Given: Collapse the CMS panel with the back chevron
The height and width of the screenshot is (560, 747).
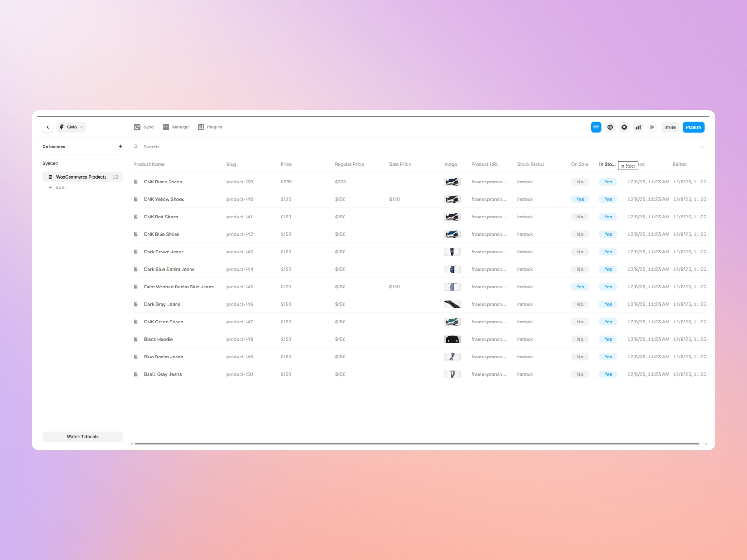Looking at the screenshot, I should (48, 126).
